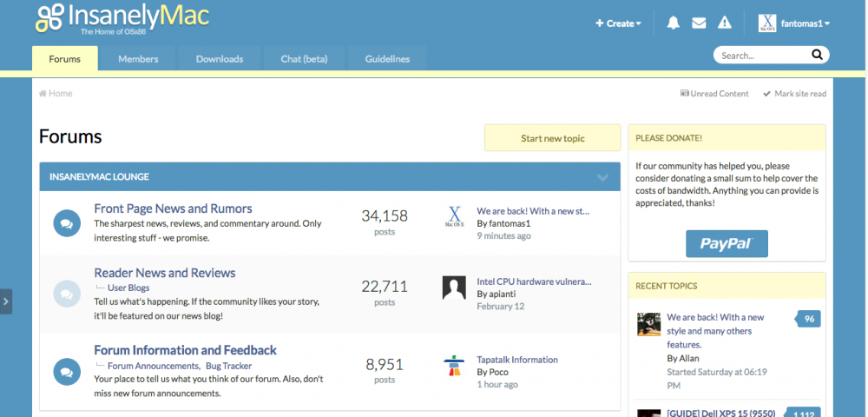Click the search magnifier icon
868x417 pixels.
tap(817, 55)
